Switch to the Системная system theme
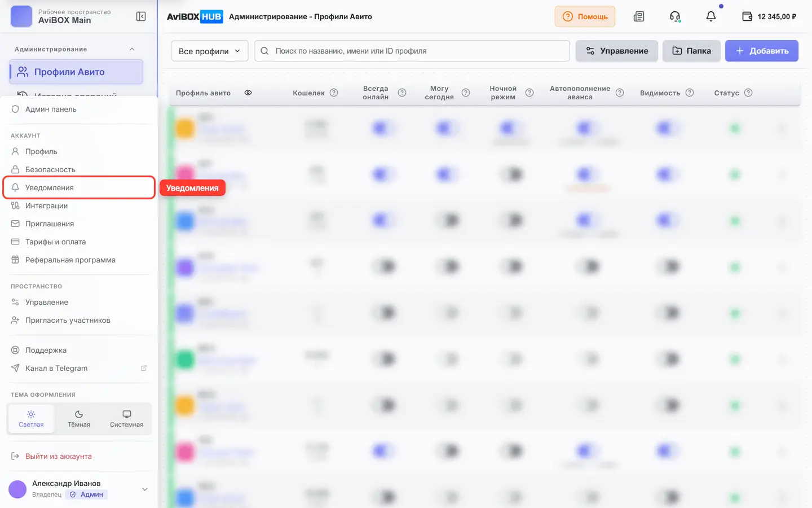This screenshot has height=508, width=812. (x=127, y=418)
